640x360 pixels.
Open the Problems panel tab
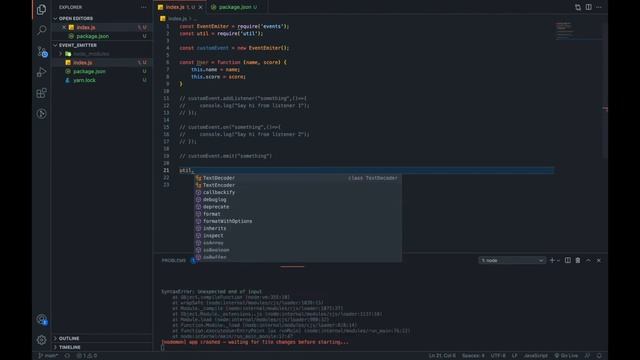point(174,260)
